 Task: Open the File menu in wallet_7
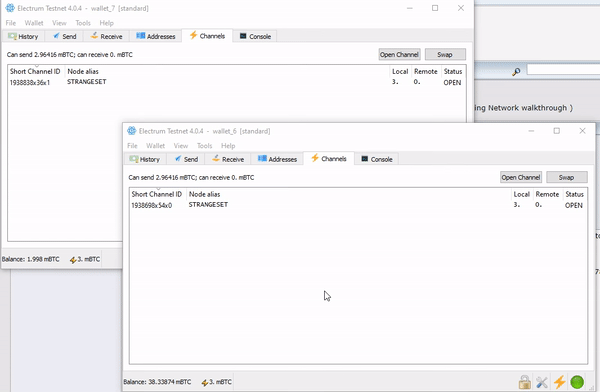pos(11,23)
